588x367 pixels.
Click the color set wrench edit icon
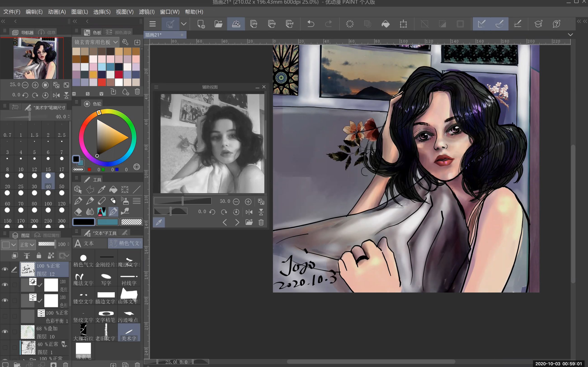[125, 42]
